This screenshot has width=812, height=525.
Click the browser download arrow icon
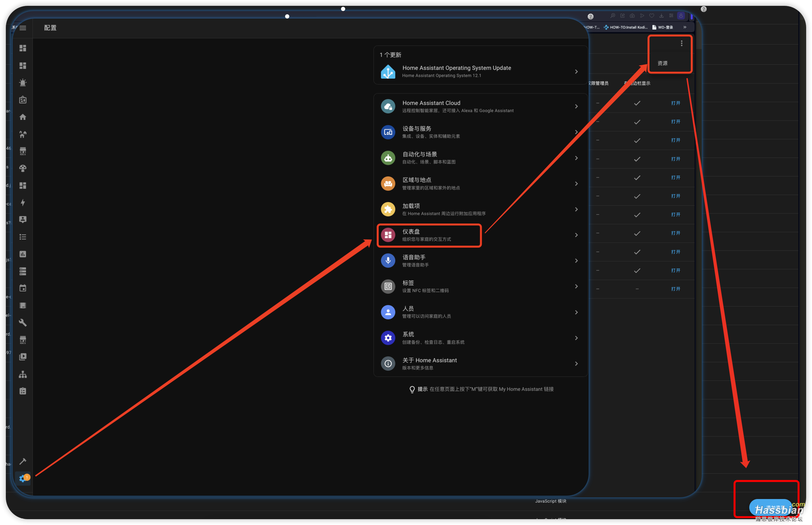[661, 16]
